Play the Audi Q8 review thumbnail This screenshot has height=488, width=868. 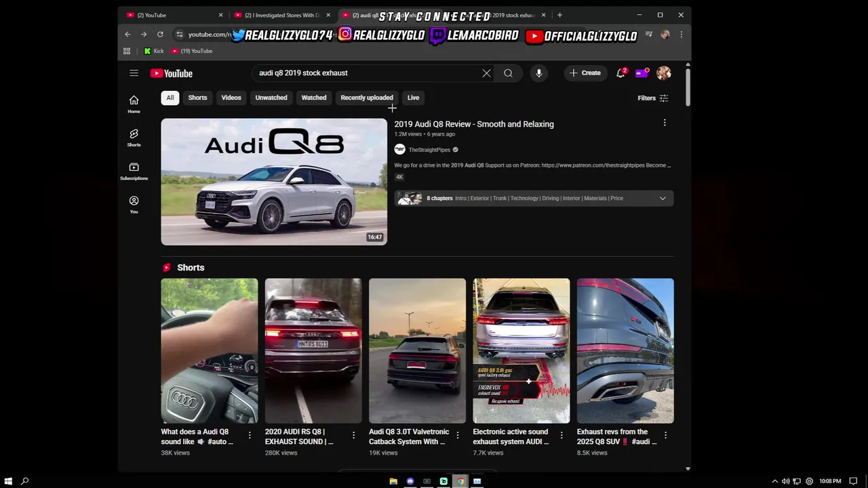coord(274,182)
